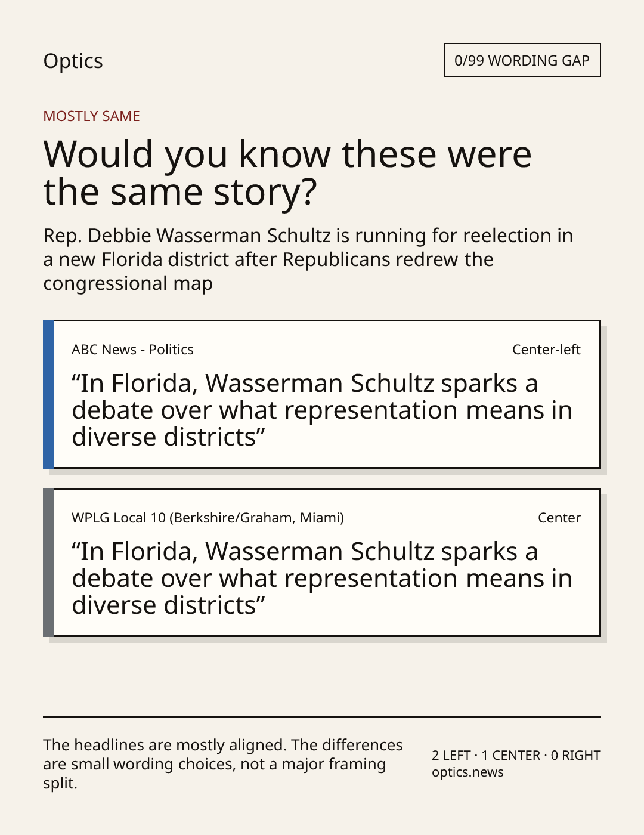Click the Center-left bias label
Screen dimensions: 644x835
[x=546, y=350]
